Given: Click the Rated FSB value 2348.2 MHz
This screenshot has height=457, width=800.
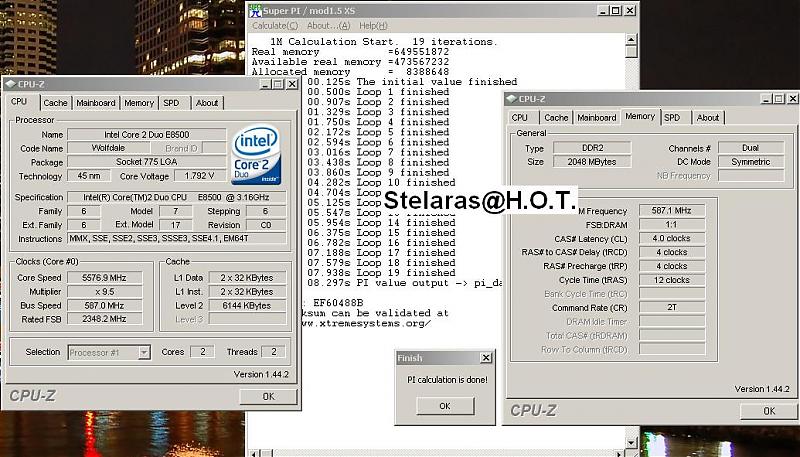Looking at the screenshot, I should coord(105,319).
